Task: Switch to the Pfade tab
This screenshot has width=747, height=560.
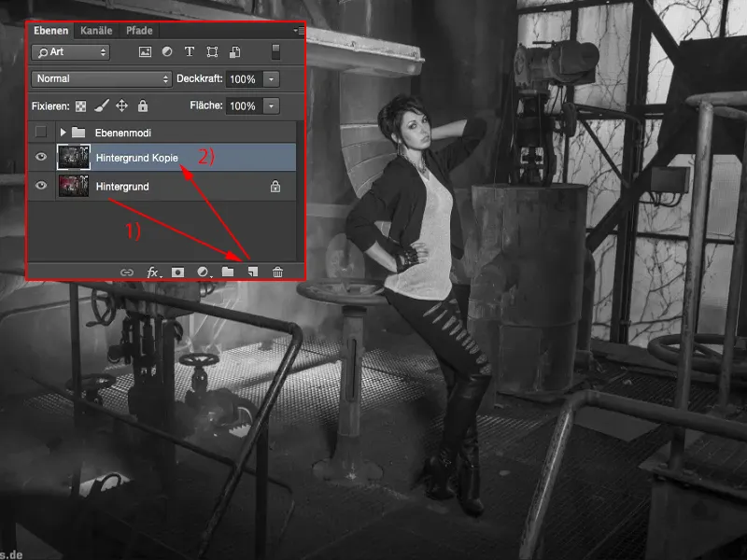Action: coord(139,31)
